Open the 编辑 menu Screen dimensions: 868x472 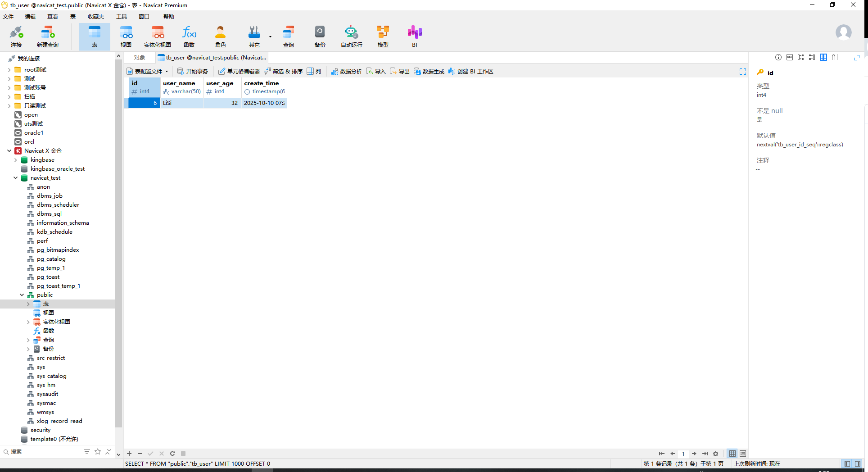[x=30, y=17]
